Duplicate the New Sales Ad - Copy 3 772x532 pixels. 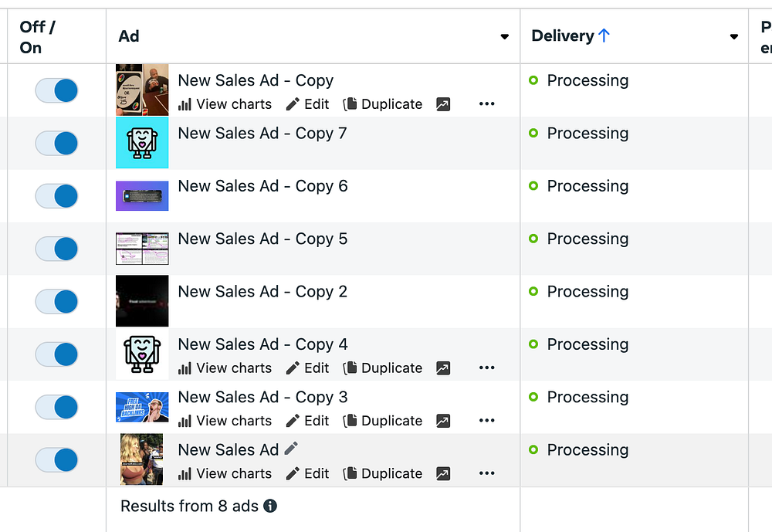coord(383,421)
